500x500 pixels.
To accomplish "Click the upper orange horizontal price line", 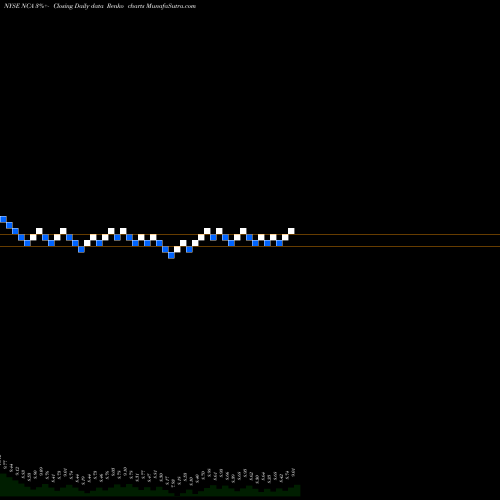I will pos(250,235).
